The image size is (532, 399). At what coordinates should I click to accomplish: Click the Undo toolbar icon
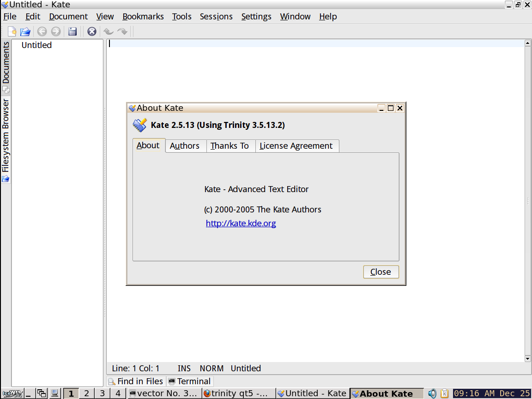(108, 31)
